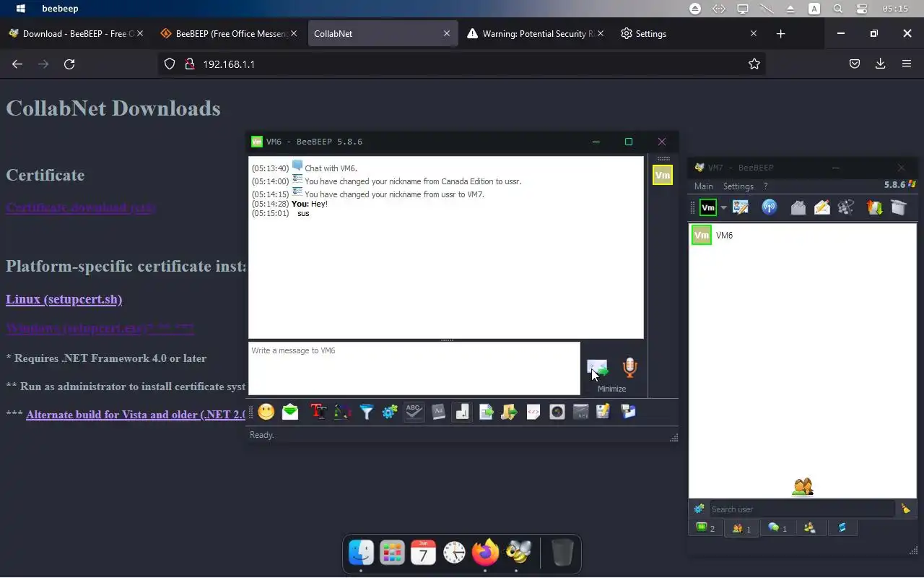Click the save chat floppy with pencil icon
Viewport: 924px width, 578px height.
(603, 412)
